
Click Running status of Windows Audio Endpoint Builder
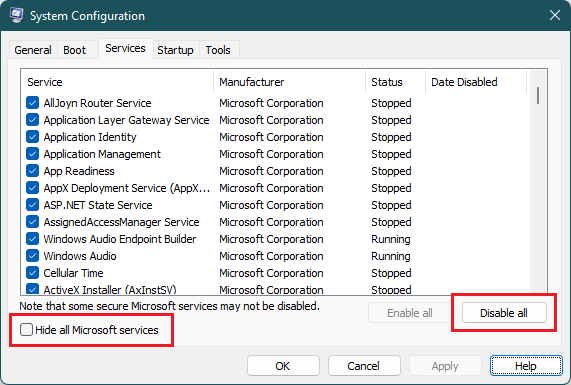(391, 239)
